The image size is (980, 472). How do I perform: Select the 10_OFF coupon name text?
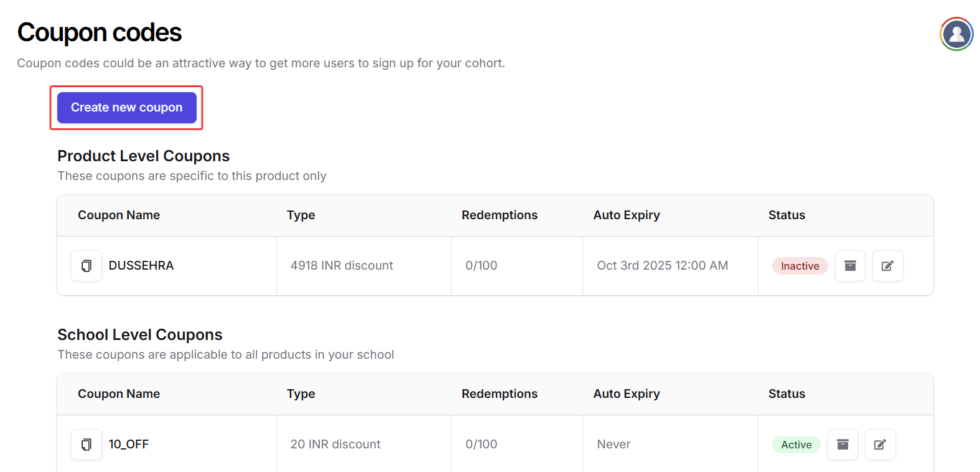[129, 445]
